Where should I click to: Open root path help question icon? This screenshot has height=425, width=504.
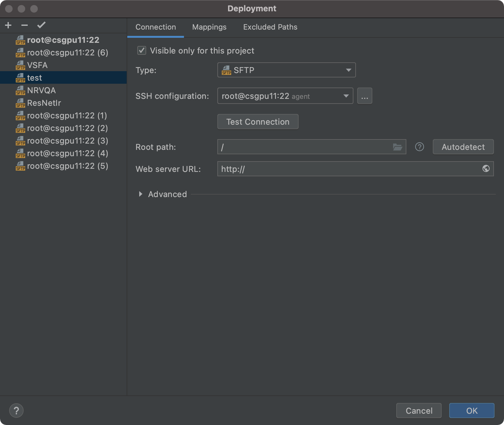tap(420, 147)
